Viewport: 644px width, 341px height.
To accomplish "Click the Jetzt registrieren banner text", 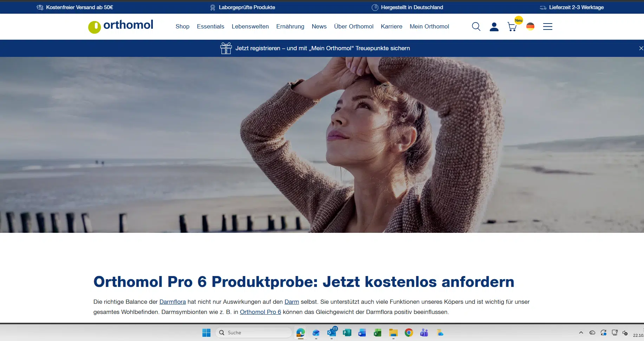I will point(323,48).
